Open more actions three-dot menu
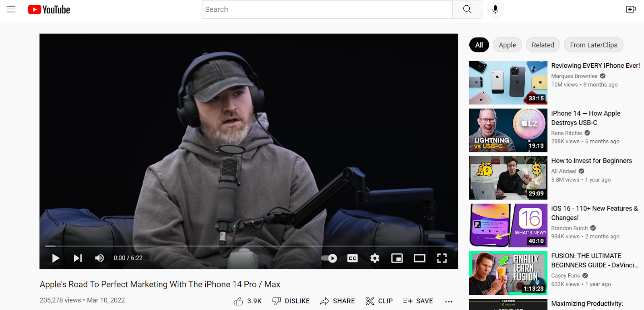Screen dimensions: 644x310 click(449, 302)
